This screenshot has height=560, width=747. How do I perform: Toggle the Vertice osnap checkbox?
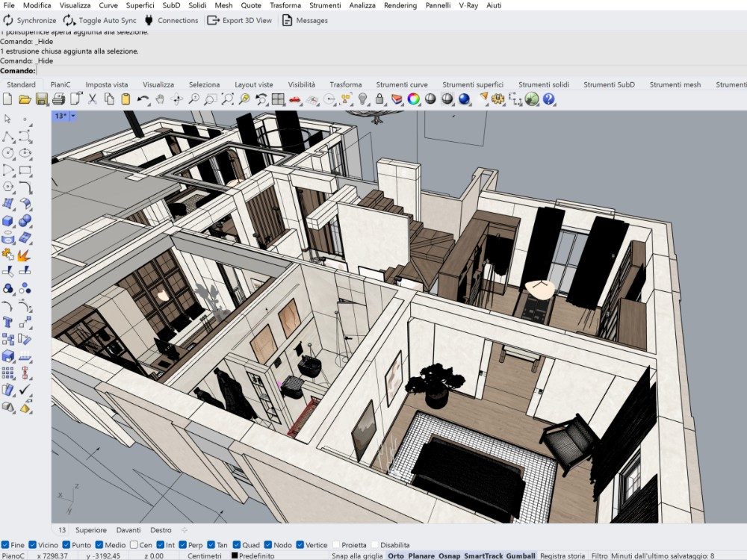click(x=300, y=545)
